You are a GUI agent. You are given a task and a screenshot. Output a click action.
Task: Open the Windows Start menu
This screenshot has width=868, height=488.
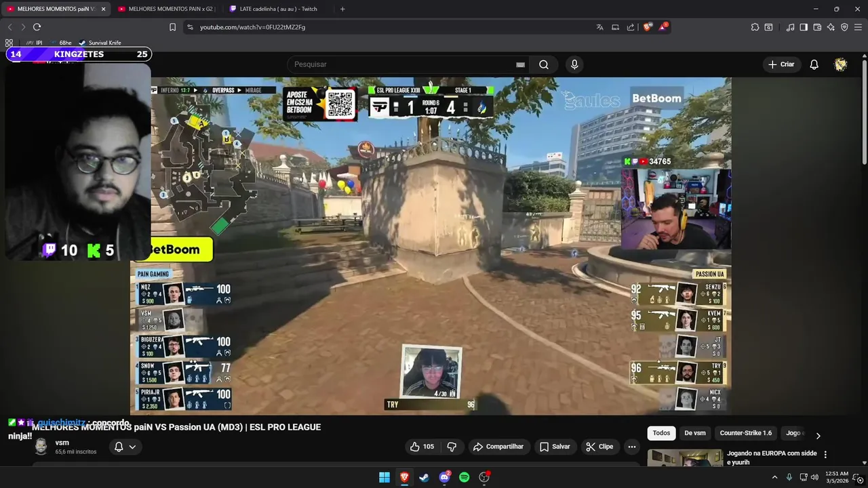[384, 477]
